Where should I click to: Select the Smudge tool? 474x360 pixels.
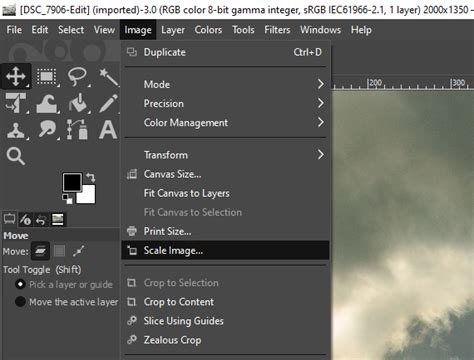47,129
